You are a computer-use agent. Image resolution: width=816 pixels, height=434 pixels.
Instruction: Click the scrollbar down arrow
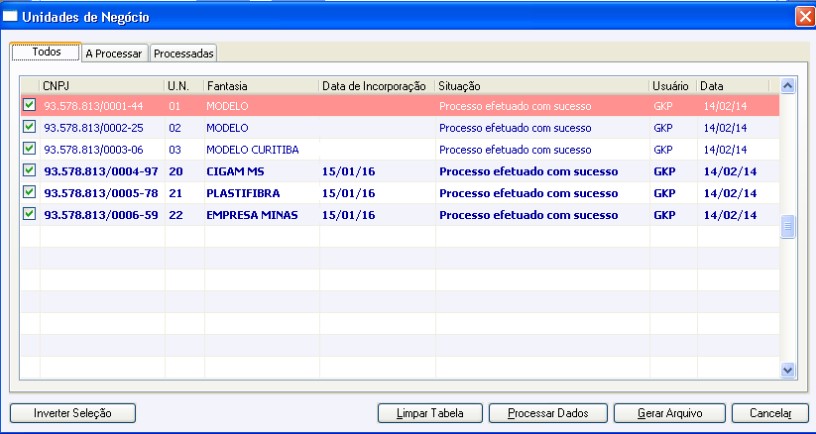788,370
